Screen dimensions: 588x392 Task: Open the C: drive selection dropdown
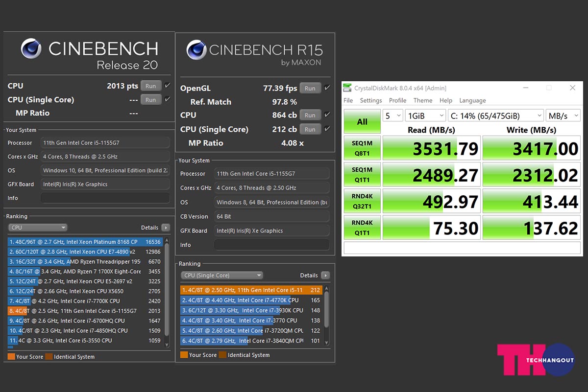(496, 116)
